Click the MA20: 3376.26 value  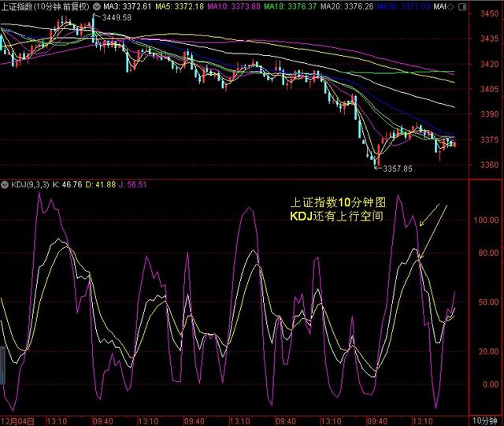point(347,6)
